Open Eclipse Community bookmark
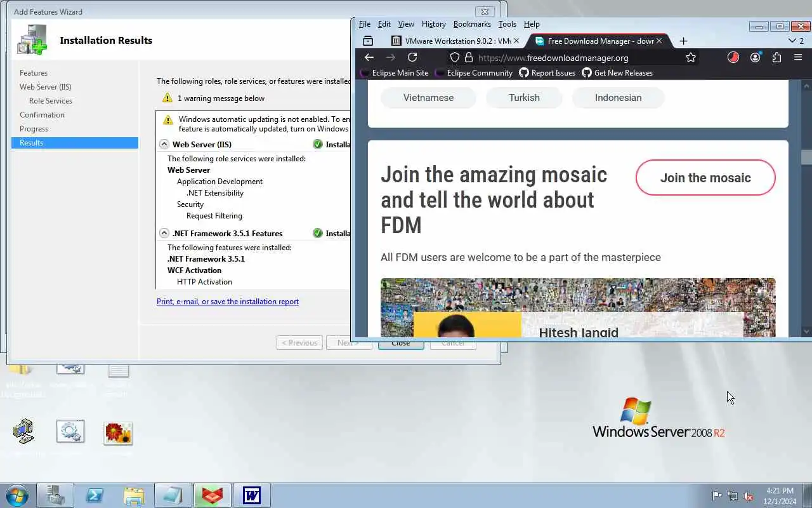The height and width of the screenshot is (508, 812). (473, 73)
